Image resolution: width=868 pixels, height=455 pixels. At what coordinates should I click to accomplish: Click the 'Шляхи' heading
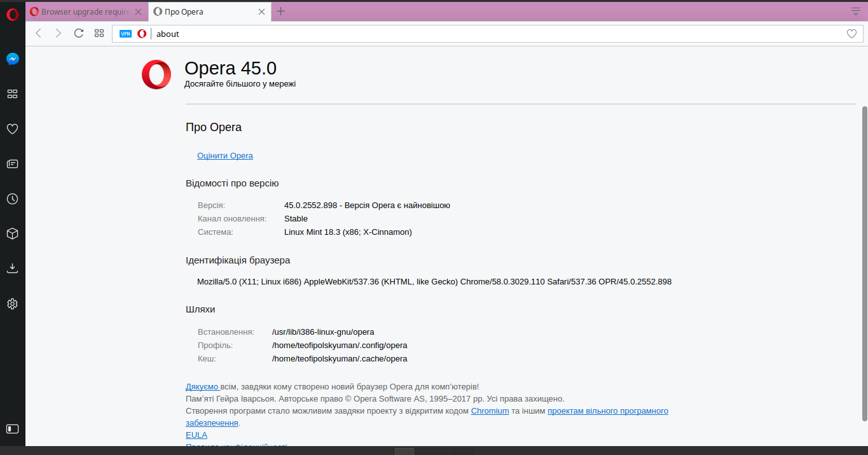pos(200,309)
